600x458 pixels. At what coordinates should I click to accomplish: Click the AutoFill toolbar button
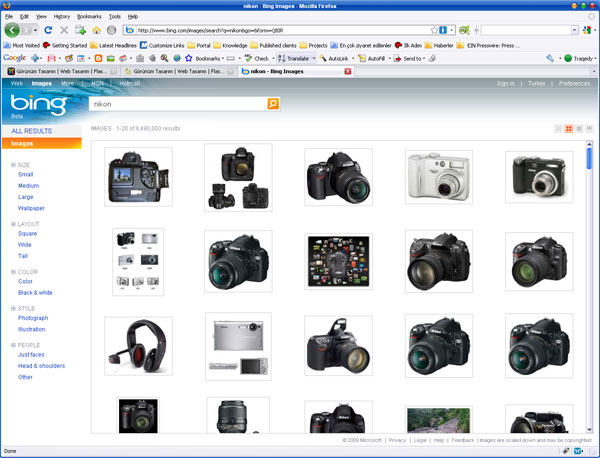click(372, 58)
